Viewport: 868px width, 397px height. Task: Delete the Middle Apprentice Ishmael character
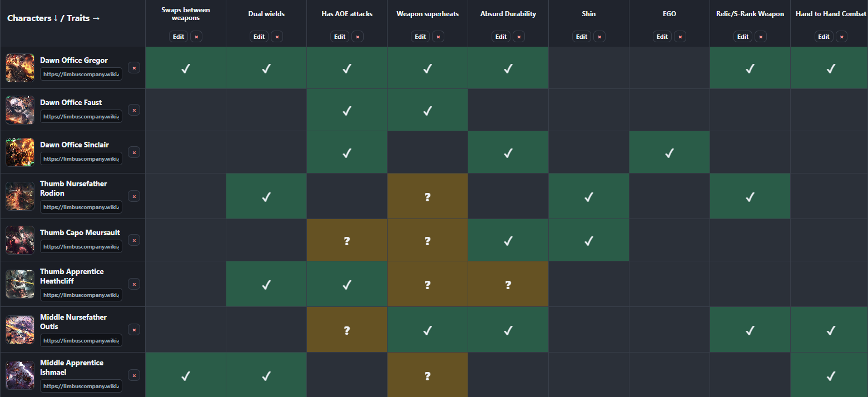(134, 375)
